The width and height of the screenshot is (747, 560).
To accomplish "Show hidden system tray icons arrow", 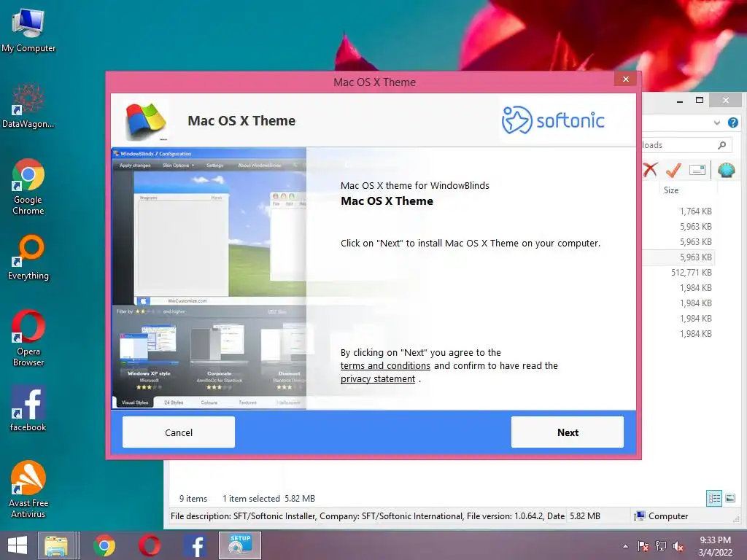I will tap(625, 546).
